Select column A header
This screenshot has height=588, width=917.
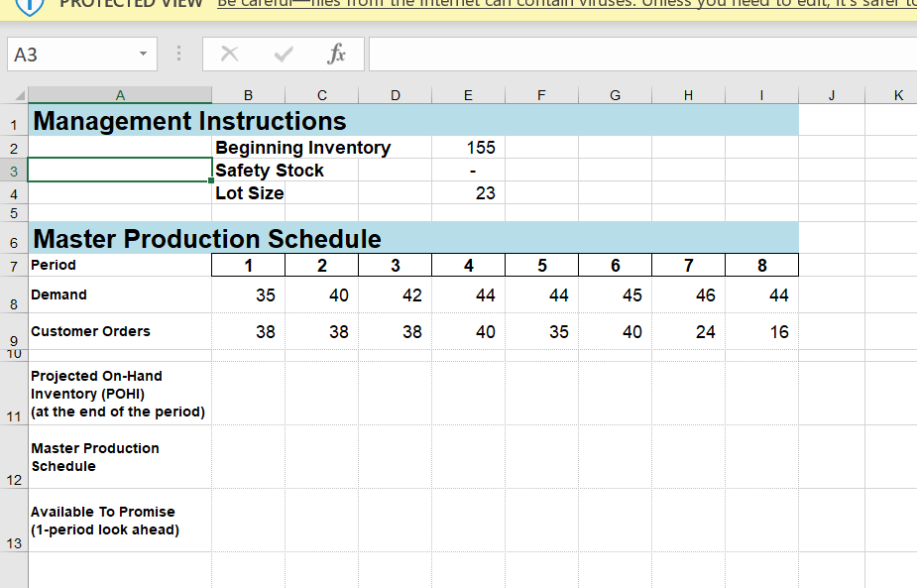[x=120, y=95]
